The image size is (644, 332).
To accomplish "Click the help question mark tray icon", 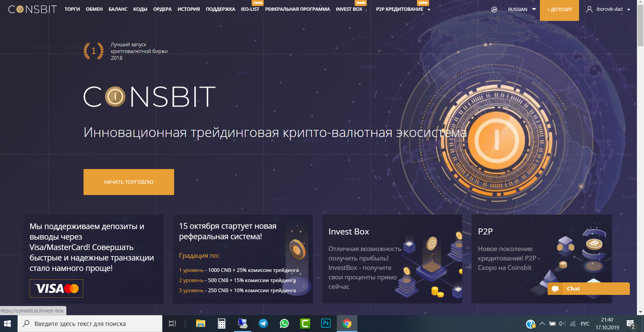I will coord(530,323).
